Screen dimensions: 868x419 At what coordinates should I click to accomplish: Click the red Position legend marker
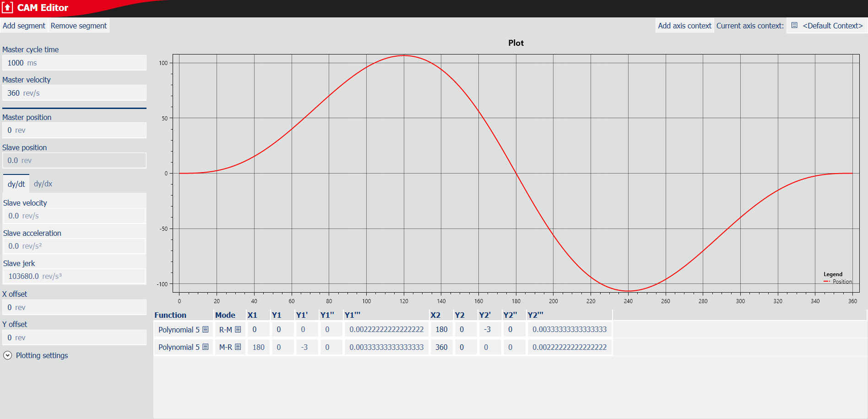coord(827,282)
